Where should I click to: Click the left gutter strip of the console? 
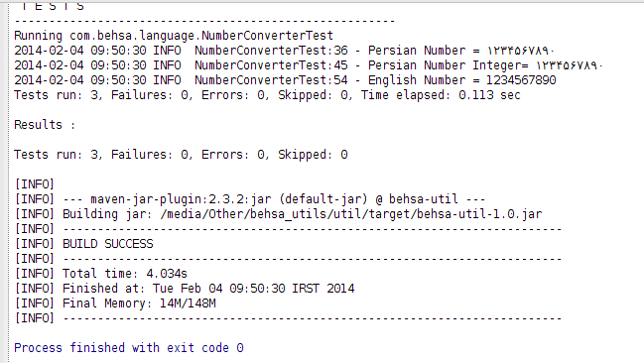pos(4,182)
